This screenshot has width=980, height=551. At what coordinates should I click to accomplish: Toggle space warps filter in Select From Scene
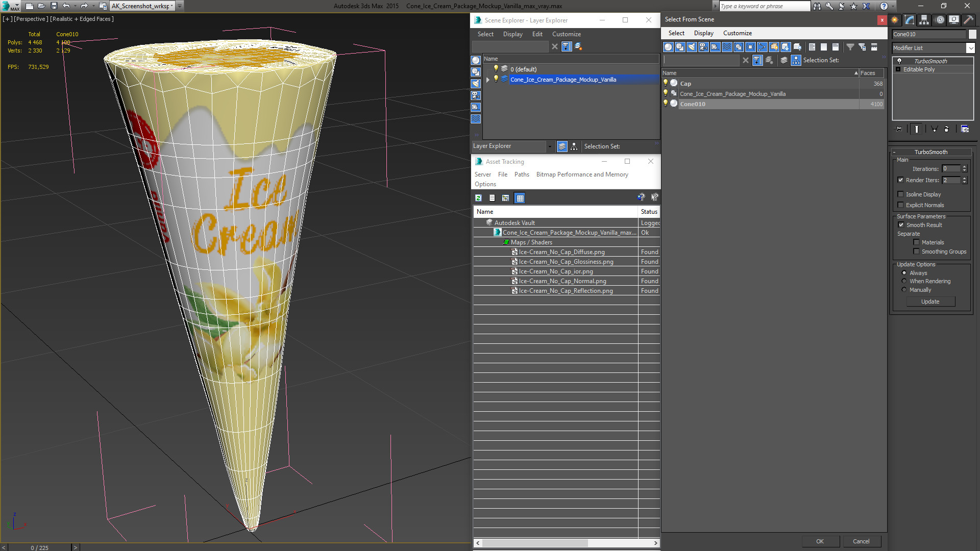727,47
